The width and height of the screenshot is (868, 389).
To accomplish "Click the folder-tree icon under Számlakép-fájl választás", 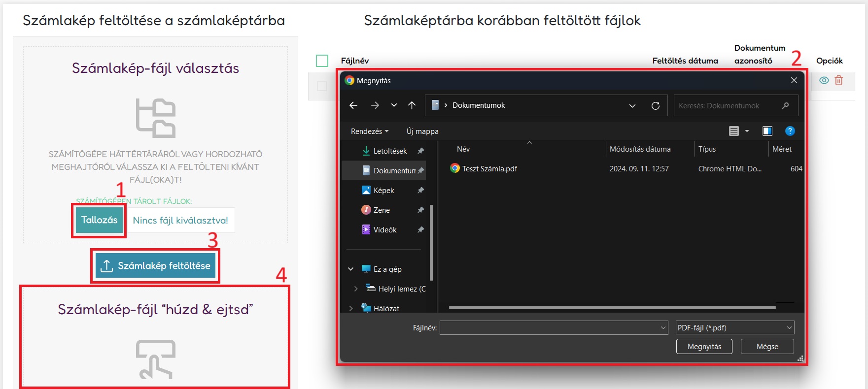I will coord(156,118).
